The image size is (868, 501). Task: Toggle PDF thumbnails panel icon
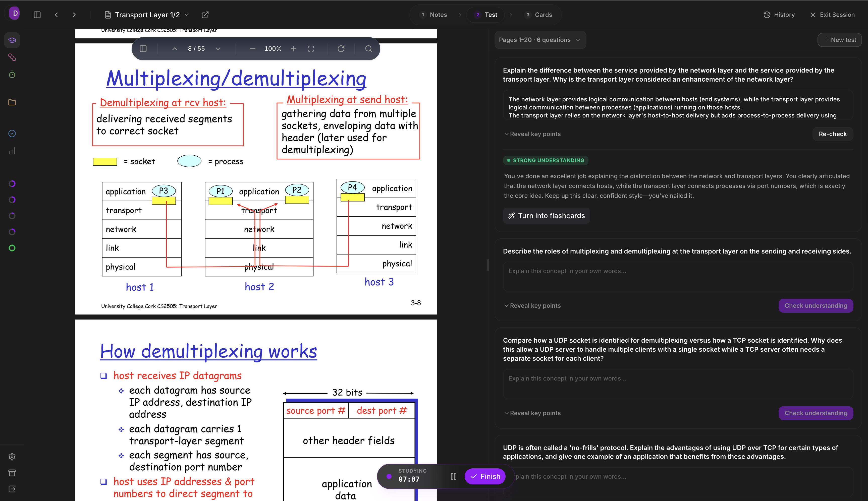[143, 49]
